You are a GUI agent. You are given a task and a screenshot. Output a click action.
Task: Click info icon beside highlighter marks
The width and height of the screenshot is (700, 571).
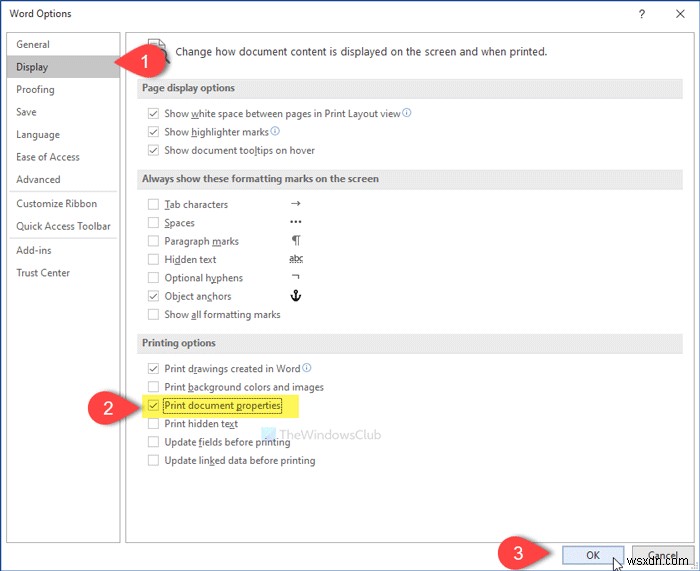click(275, 131)
